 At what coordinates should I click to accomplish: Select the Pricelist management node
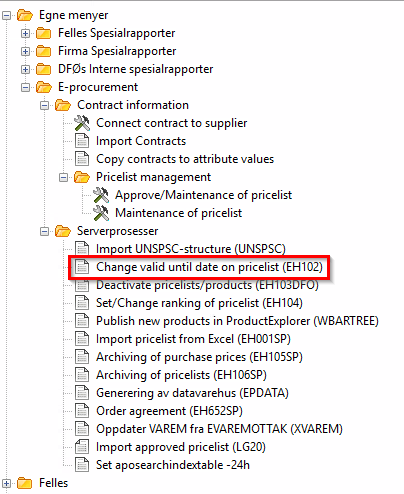(153, 177)
